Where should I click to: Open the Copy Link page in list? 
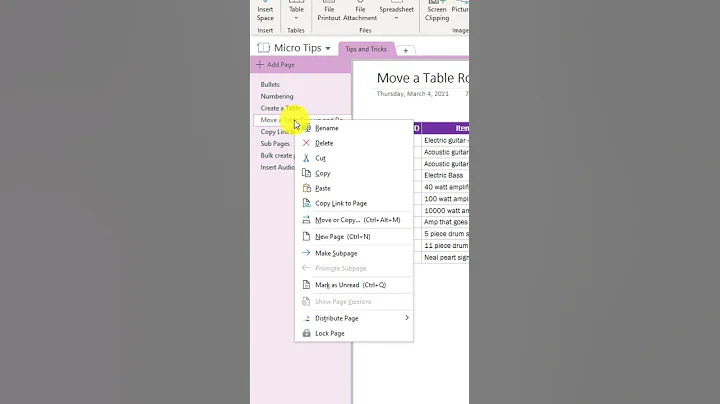pyautogui.click(x=277, y=132)
